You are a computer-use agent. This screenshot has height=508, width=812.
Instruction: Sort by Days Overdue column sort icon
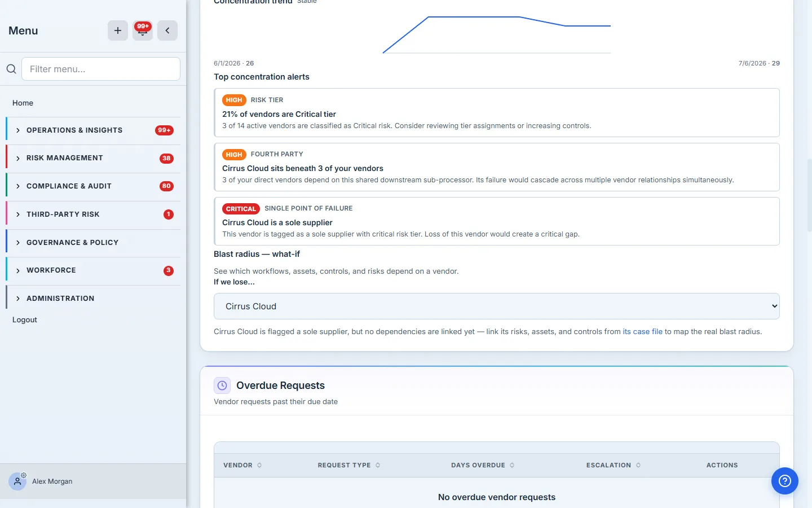point(512,465)
